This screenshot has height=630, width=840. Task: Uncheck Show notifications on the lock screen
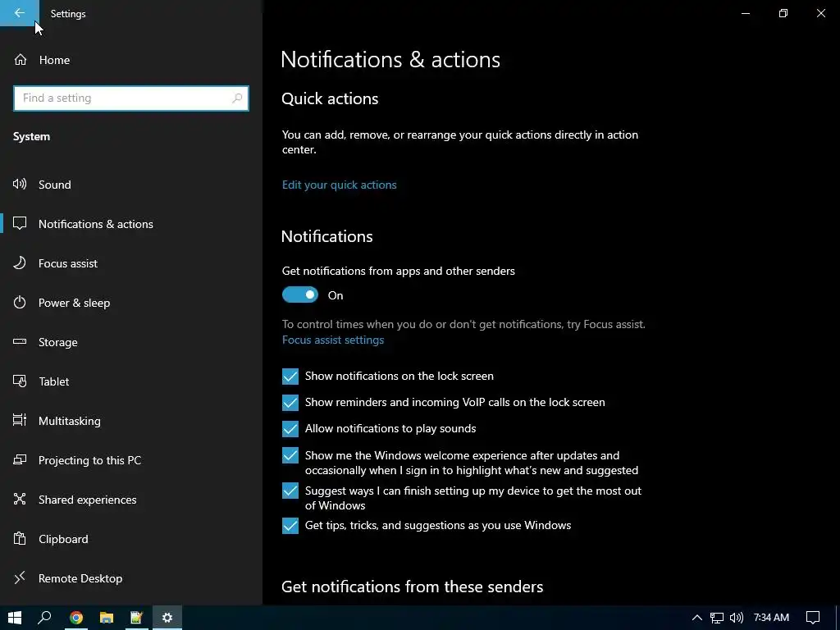coord(290,376)
